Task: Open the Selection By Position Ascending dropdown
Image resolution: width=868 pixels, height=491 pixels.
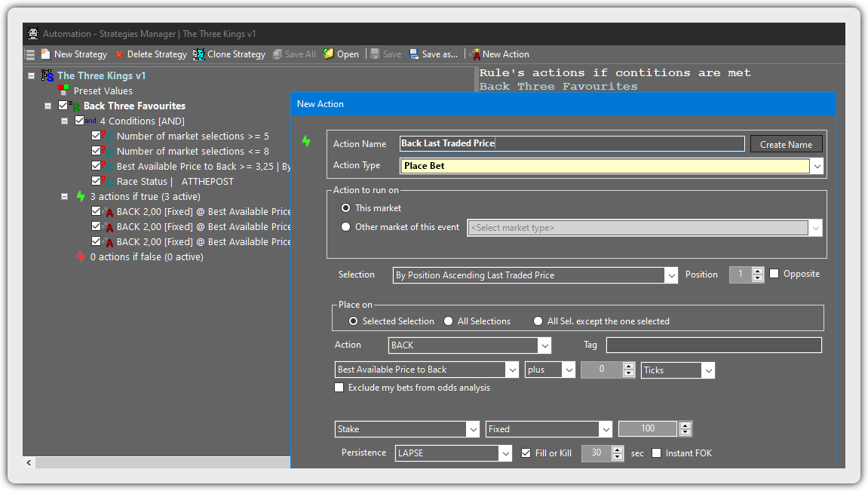Action: (x=671, y=275)
